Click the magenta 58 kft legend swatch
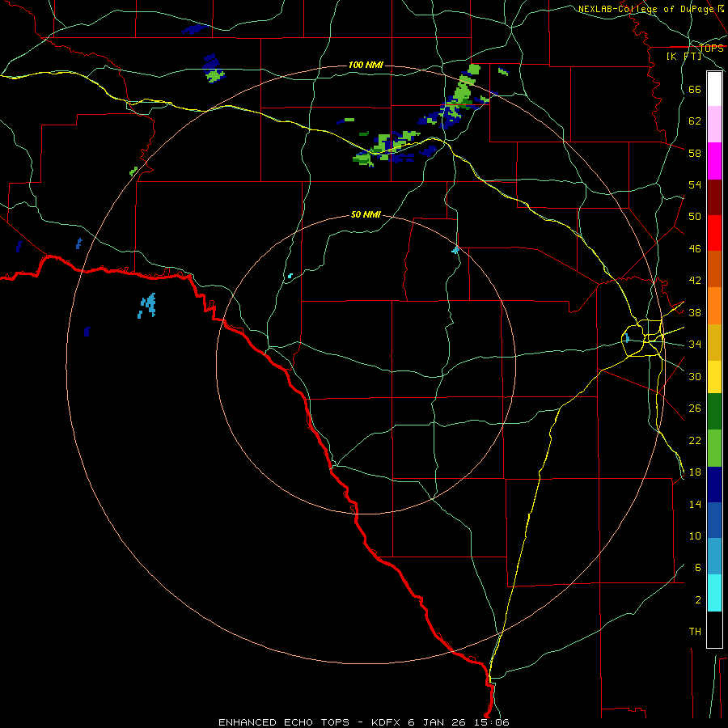The width and height of the screenshot is (728, 728). (714, 161)
